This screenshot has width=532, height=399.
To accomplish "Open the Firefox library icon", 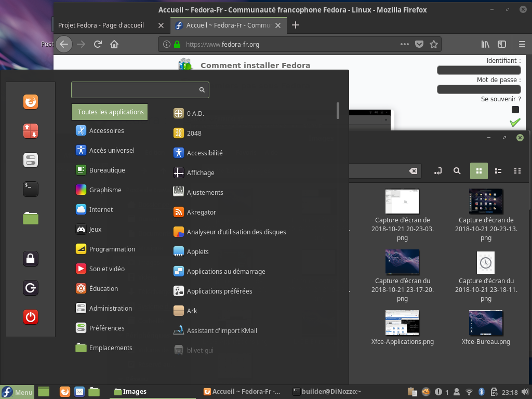I will pos(485,44).
